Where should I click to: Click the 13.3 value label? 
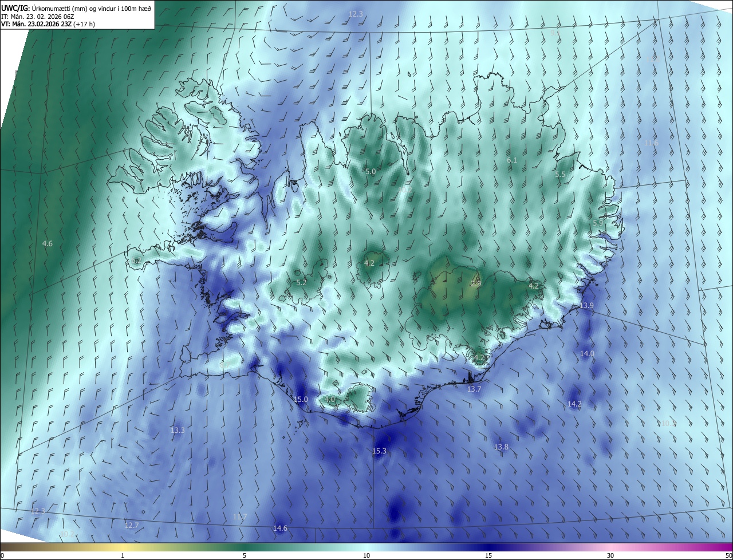pyautogui.click(x=178, y=430)
